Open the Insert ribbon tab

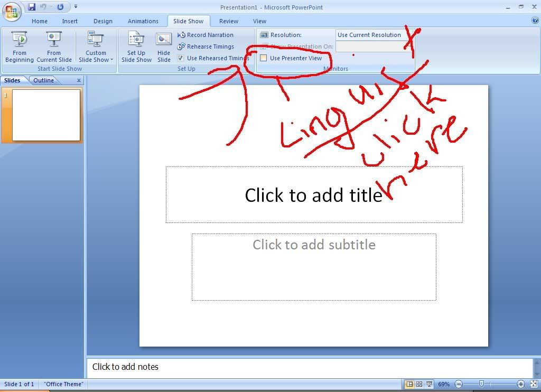coord(70,21)
